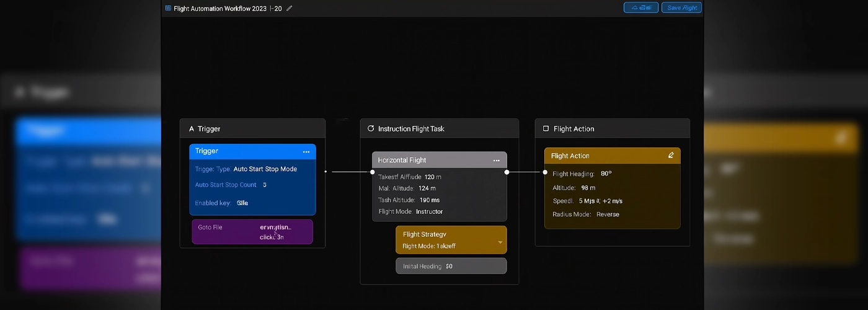This screenshot has width=868, height=310.
Task: Click the Flight Action input connector dot
Action: pos(546,172)
